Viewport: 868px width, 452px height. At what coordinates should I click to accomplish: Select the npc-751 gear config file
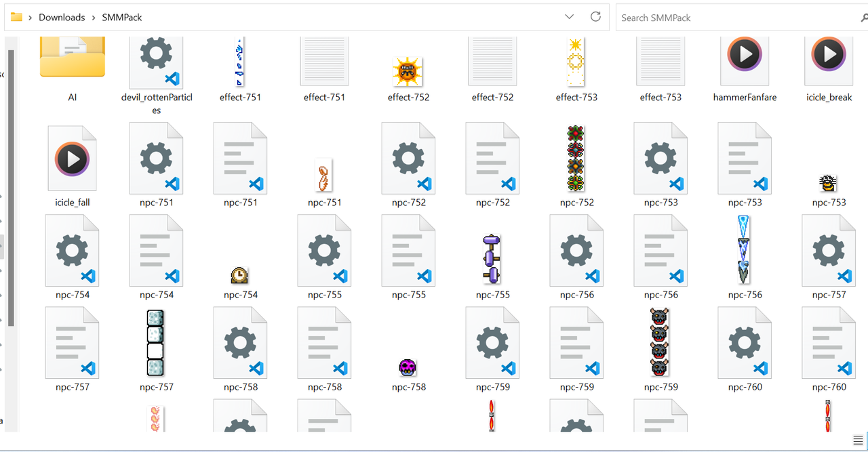click(x=157, y=159)
